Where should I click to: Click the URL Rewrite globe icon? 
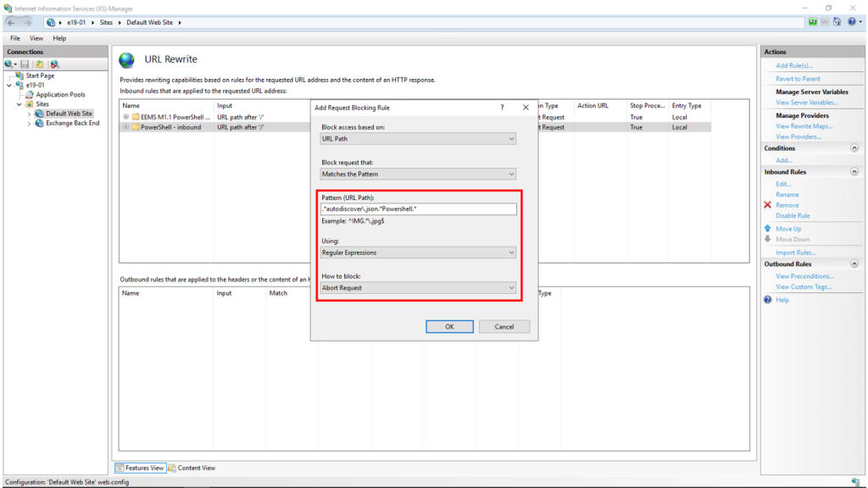127,60
